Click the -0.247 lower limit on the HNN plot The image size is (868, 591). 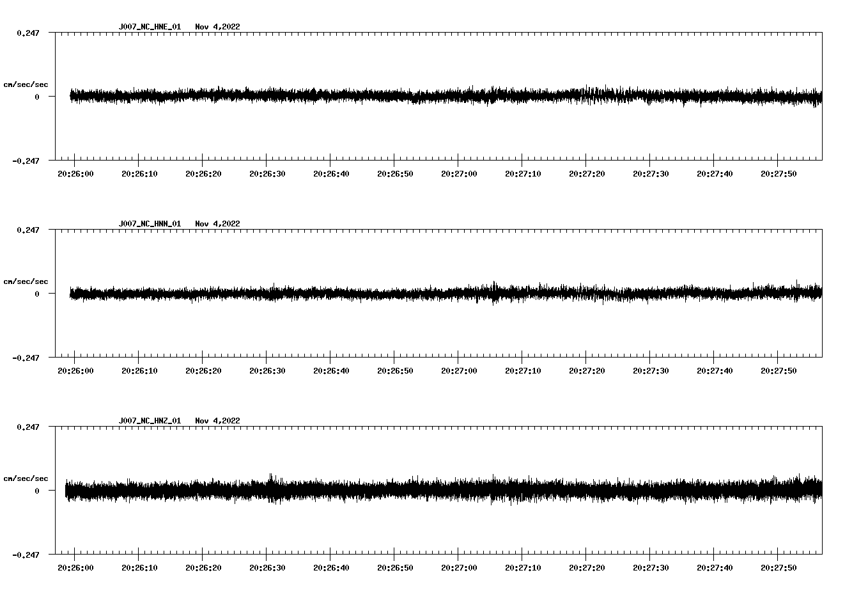[26, 358]
